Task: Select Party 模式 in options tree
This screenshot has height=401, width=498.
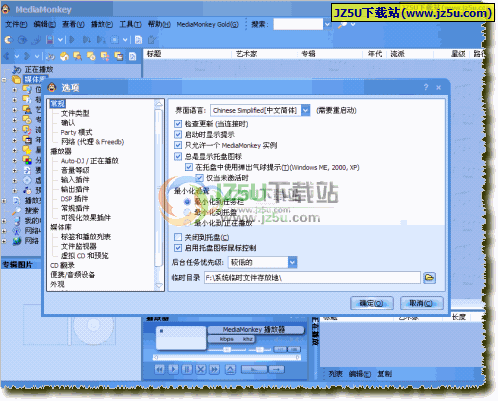Action: coord(76,132)
